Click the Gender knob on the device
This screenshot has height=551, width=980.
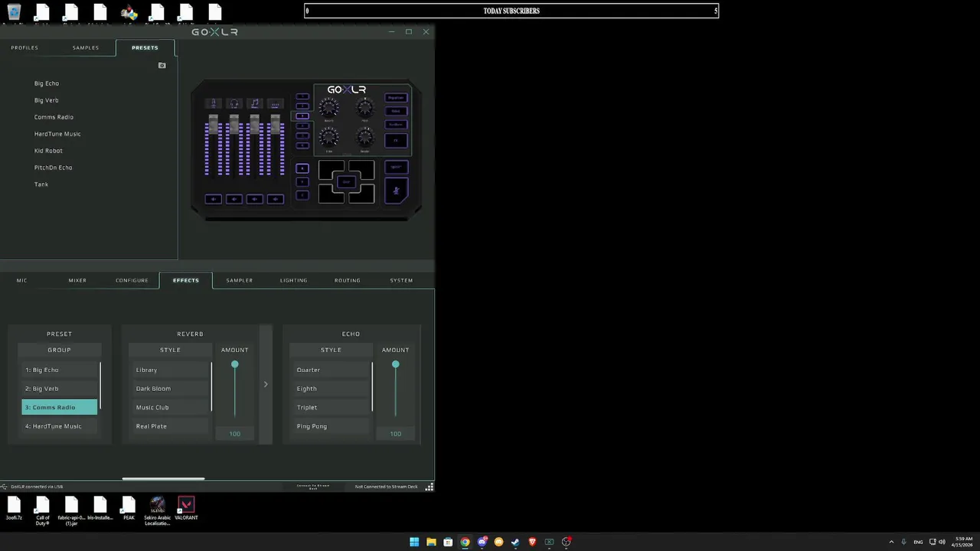(365, 137)
